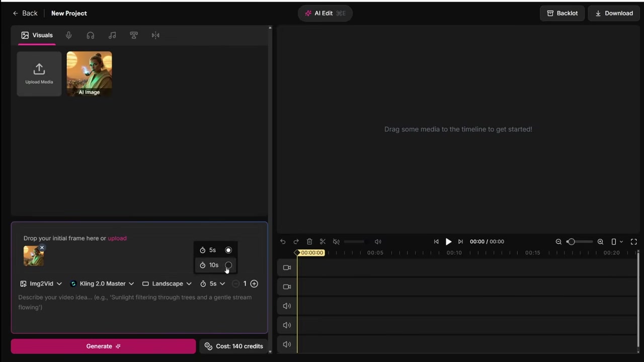Remove the initial frame image
644x362 pixels.
point(42,248)
